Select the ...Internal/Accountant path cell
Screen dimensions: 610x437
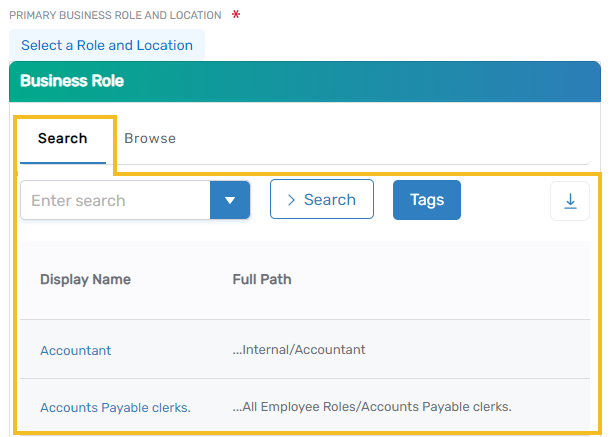[x=299, y=349]
